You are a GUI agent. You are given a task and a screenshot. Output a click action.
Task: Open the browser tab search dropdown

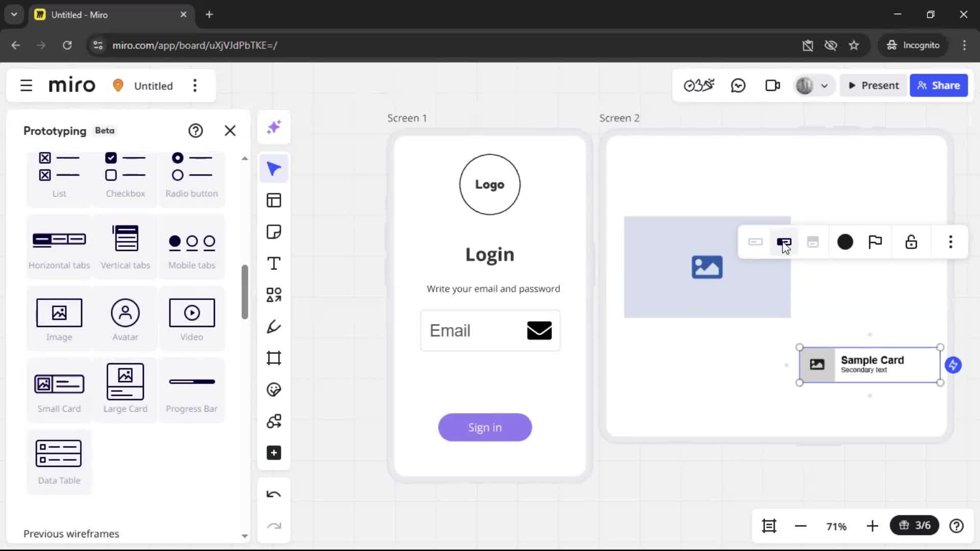click(14, 14)
